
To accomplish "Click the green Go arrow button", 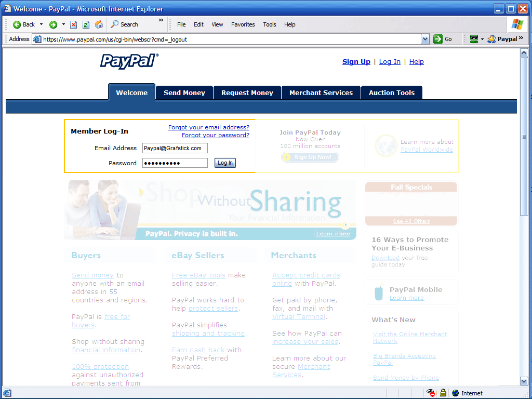I will [x=438, y=39].
